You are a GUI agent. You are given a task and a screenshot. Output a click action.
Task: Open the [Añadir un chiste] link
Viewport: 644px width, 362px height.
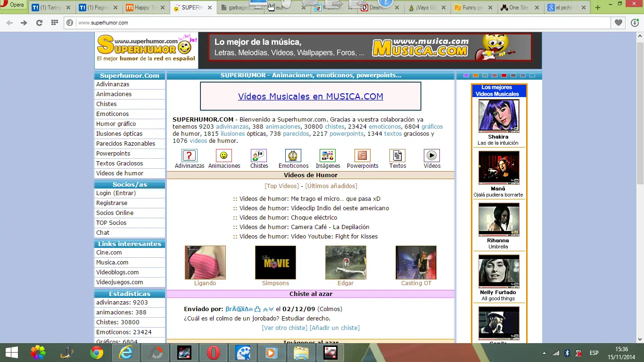(x=335, y=328)
